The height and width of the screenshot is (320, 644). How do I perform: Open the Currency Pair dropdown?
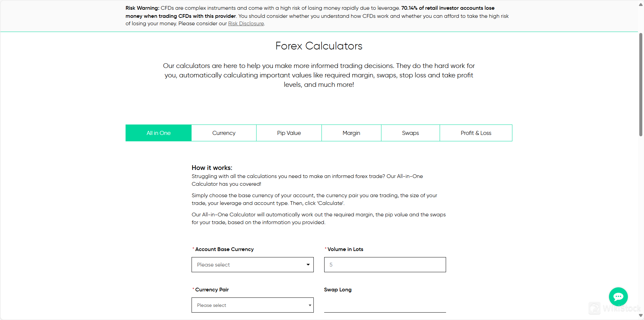tap(252, 305)
